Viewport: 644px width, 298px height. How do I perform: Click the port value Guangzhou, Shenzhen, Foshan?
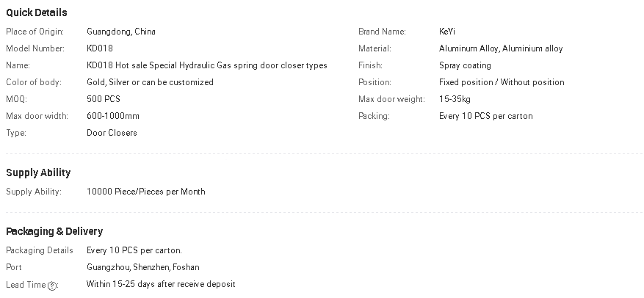click(x=142, y=267)
